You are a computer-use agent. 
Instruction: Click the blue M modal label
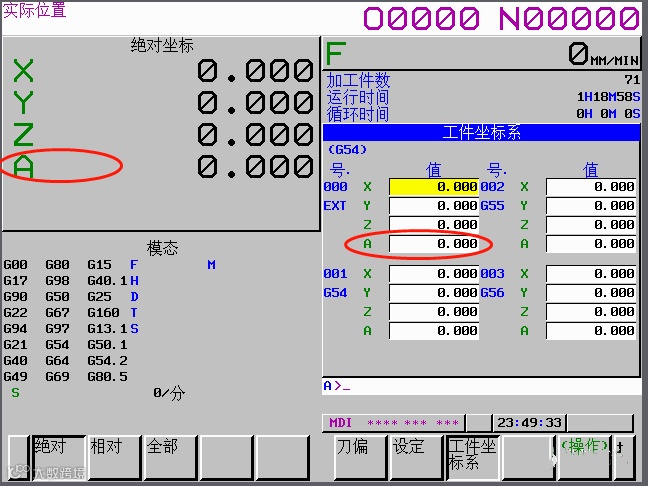[212, 264]
